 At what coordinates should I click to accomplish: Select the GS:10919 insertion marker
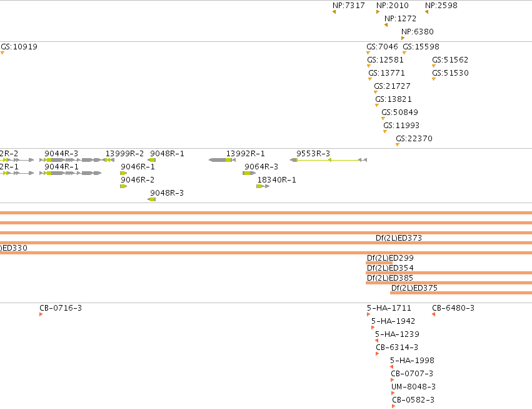pyautogui.click(x=3, y=52)
